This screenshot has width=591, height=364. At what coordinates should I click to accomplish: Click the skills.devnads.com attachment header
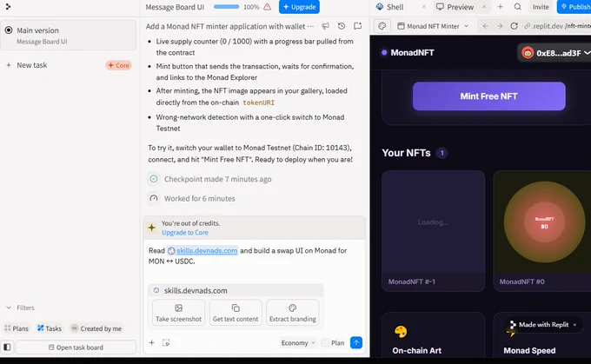236,290
